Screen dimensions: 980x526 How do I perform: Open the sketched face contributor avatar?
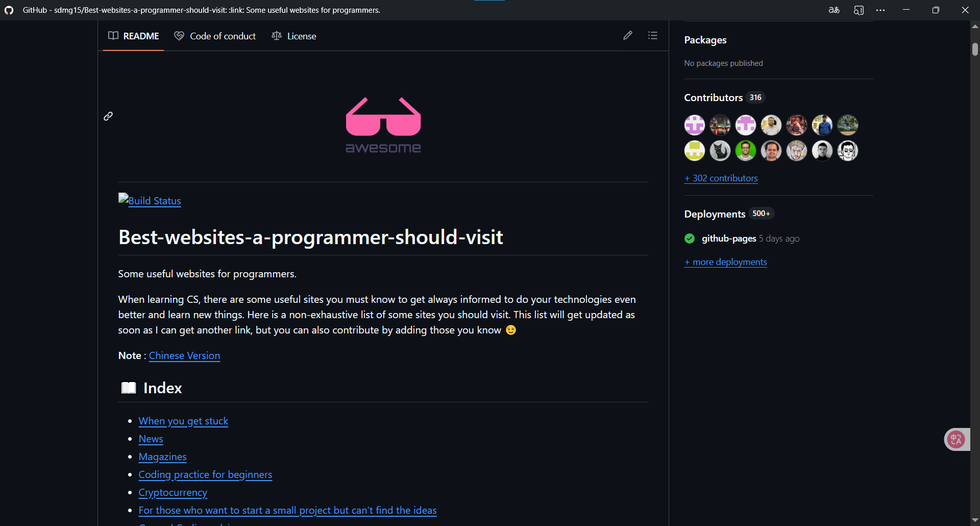click(x=797, y=151)
